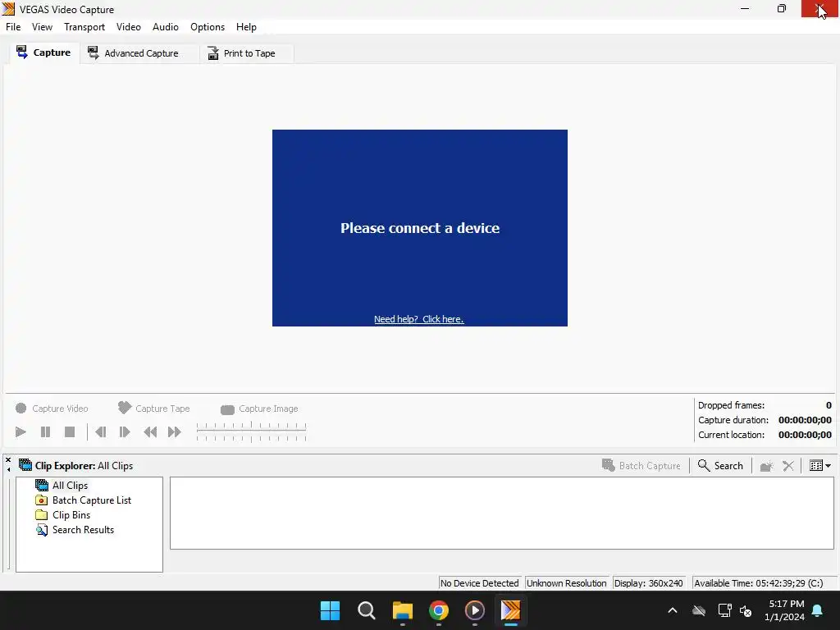Click the delete clip X icon
This screenshot has width=840, height=630.
point(788,466)
